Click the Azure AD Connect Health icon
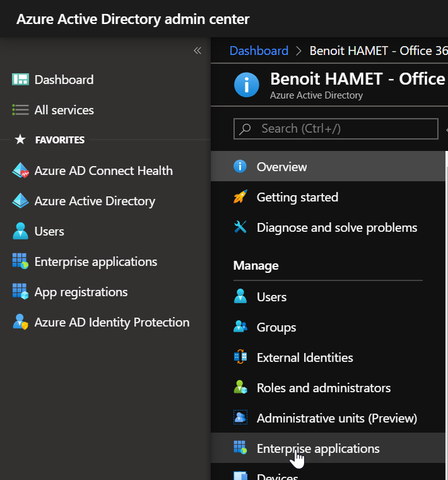The image size is (448, 480). (x=20, y=171)
